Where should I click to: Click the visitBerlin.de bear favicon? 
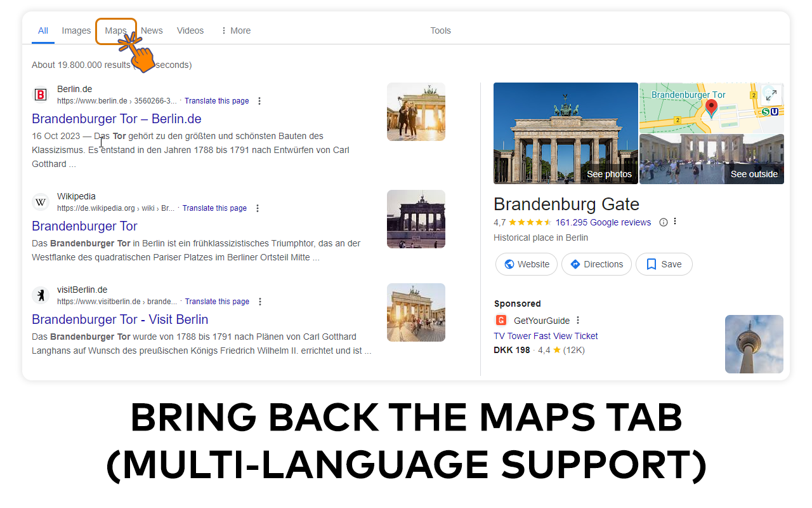(x=41, y=295)
